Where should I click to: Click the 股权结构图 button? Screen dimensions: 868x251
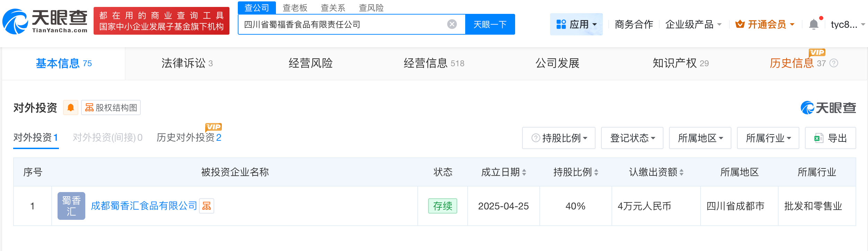pos(111,107)
